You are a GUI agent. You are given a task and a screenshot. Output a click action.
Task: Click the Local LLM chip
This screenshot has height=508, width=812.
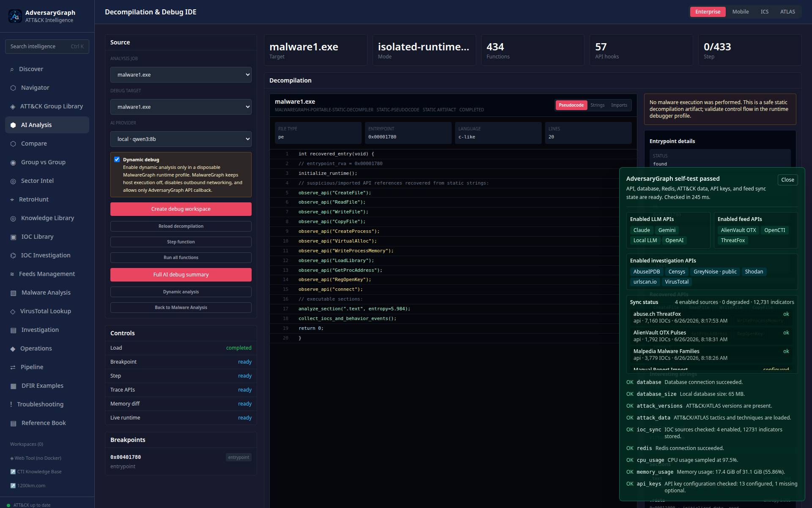tap(645, 240)
